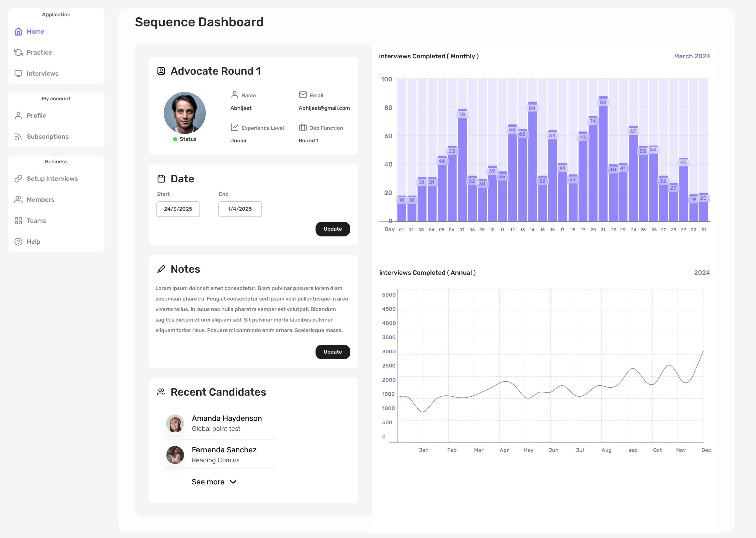Viewport: 756px width, 538px height.
Task: Select the Setup Interviews link icon
Action: [18, 179]
